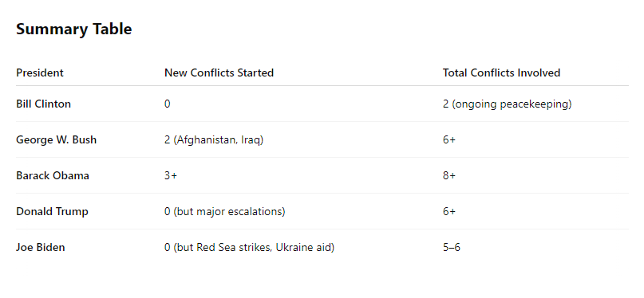This screenshot has height=298, width=644.
Task: Select the 0 (but major escalations) cell
Action: click(x=225, y=212)
